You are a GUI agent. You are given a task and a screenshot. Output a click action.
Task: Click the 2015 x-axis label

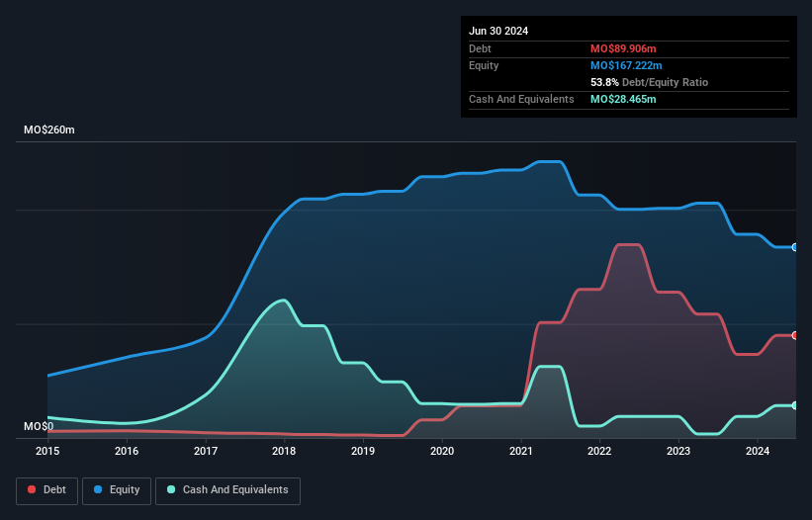point(47,451)
